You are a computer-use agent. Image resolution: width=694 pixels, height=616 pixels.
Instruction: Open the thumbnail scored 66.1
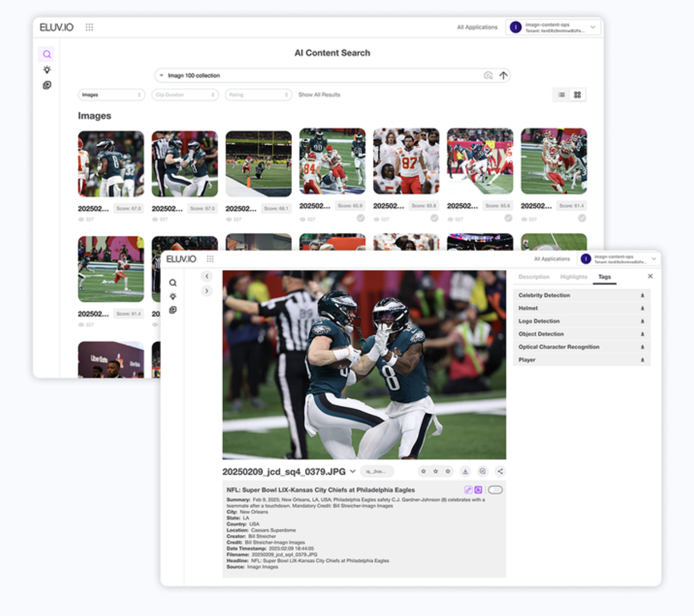click(258, 164)
